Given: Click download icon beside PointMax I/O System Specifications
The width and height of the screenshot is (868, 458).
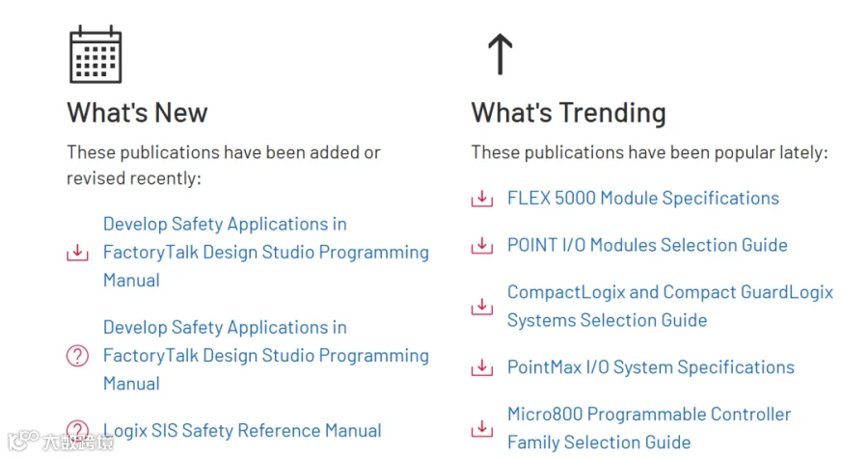Looking at the screenshot, I should pyautogui.click(x=481, y=367).
